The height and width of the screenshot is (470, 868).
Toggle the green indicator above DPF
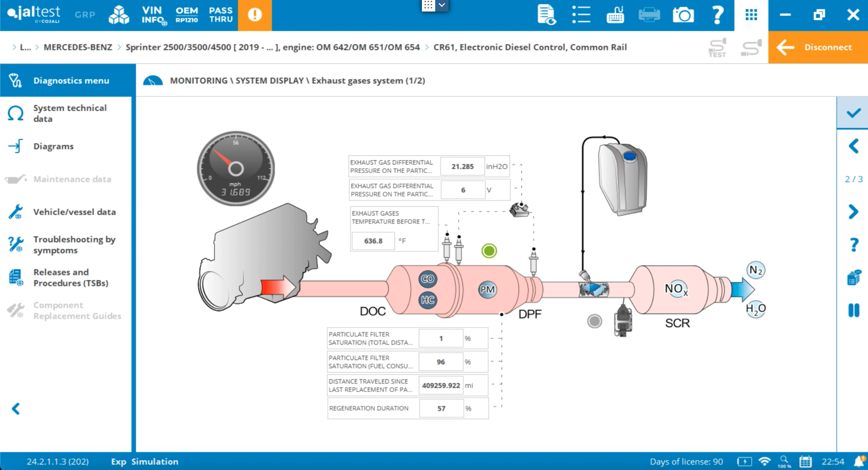pos(489,251)
